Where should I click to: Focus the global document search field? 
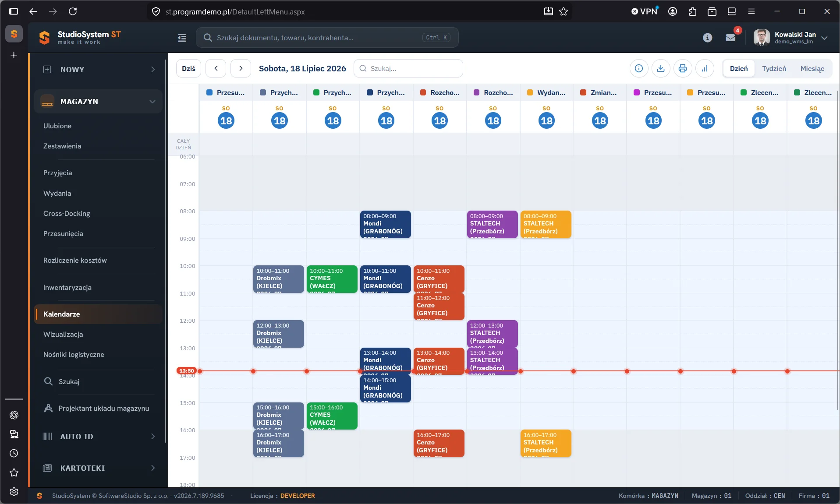coord(327,38)
